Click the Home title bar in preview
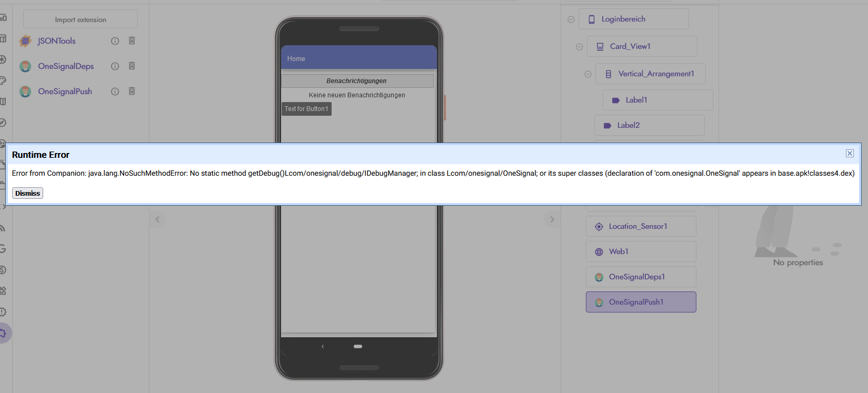 [359, 58]
